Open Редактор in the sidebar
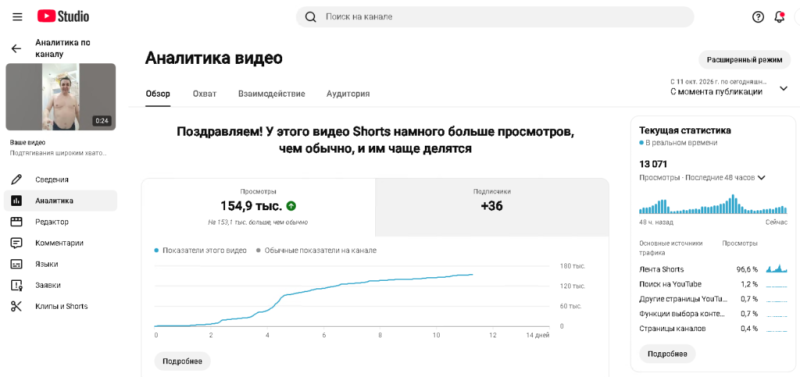This screenshot has height=377, width=800. click(x=60, y=222)
